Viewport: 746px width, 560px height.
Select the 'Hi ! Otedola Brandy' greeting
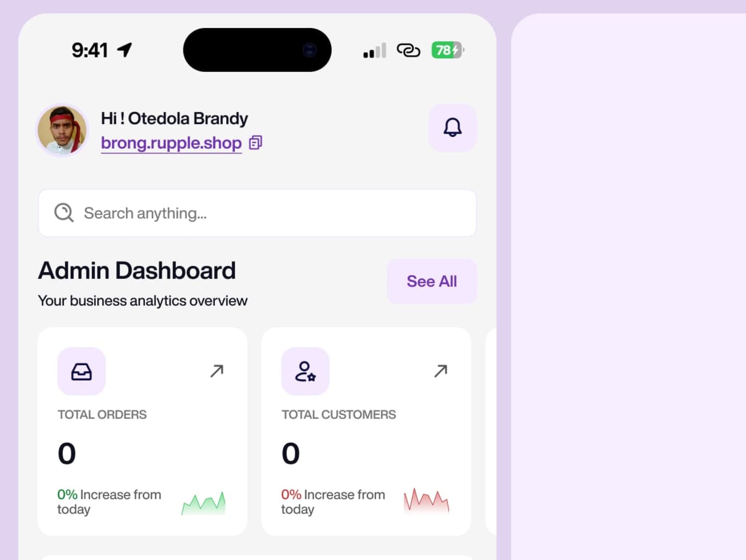[174, 118]
